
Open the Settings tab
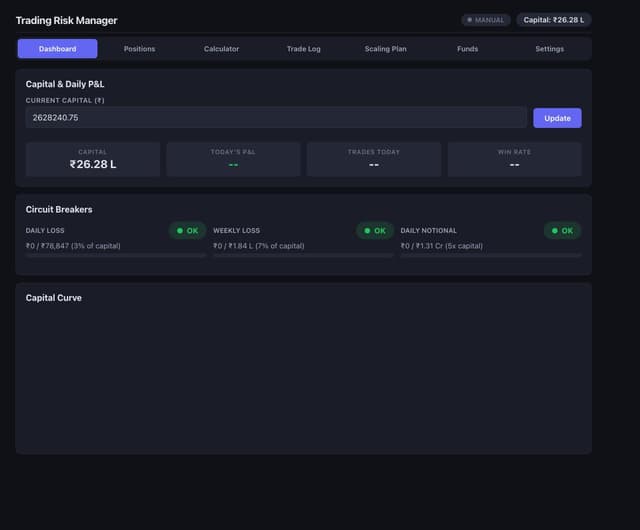[x=549, y=49]
